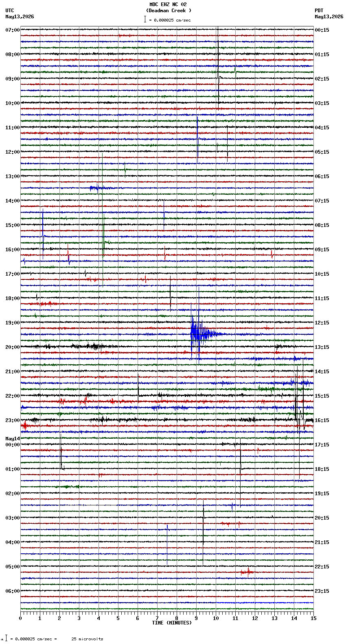Image resolution: width=346 pixels, height=644 pixels.
Task: Click the PDT header label
Action: [x=319, y=11]
